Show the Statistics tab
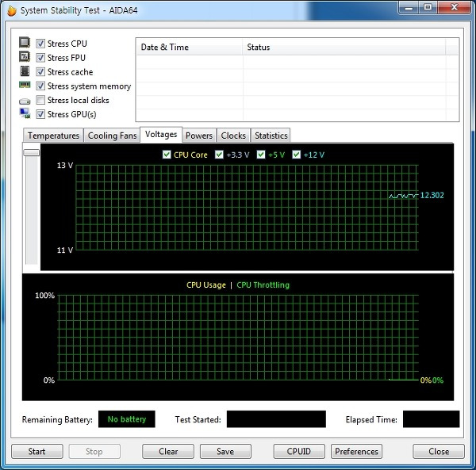Screen dimensions: 476x470 click(271, 136)
